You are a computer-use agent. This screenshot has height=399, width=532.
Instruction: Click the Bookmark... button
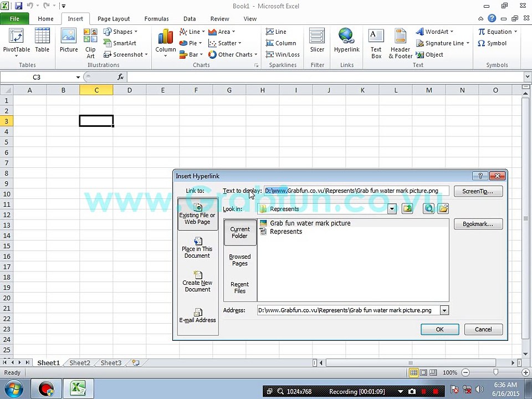click(x=478, y=224)
